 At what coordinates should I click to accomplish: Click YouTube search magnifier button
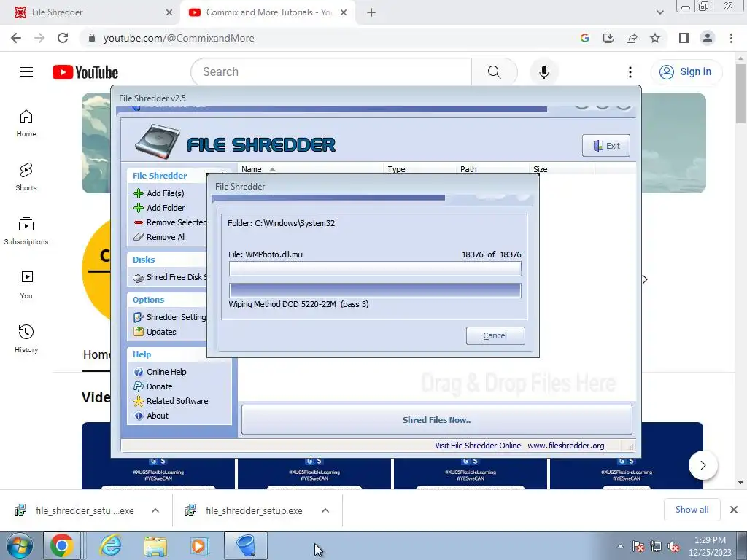tap(495, 72)
